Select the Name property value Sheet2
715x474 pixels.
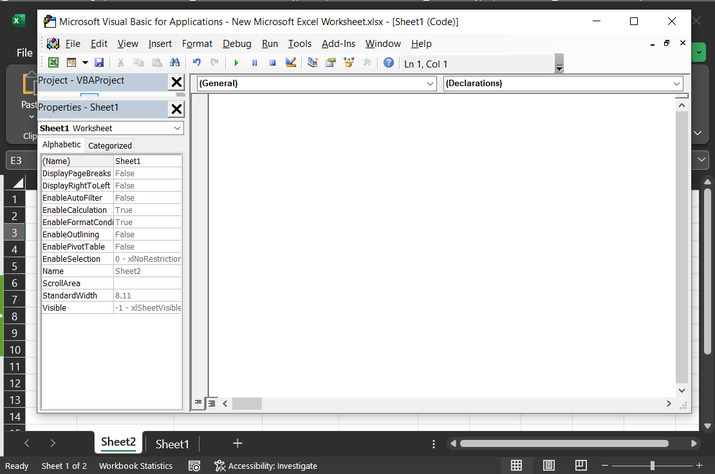(147, 271)
